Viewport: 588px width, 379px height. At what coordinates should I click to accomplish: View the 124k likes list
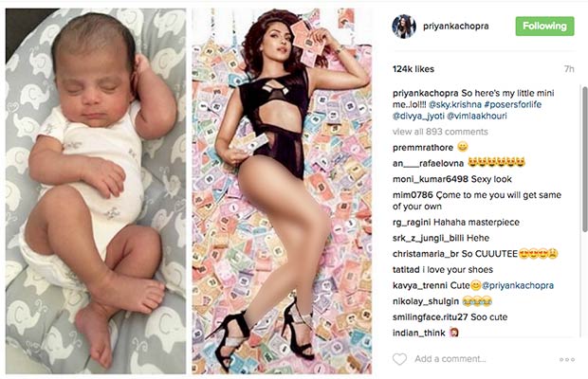(413, 69)
